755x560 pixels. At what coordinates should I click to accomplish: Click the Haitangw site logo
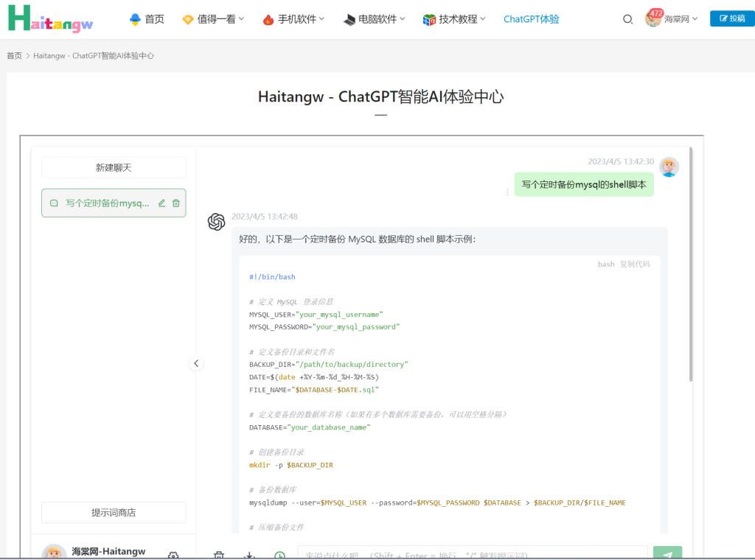pos(50,19)
